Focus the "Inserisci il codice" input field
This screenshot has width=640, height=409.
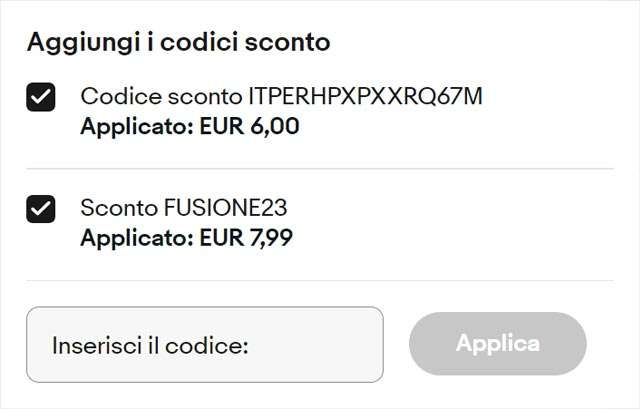click(x=205, y=344)
